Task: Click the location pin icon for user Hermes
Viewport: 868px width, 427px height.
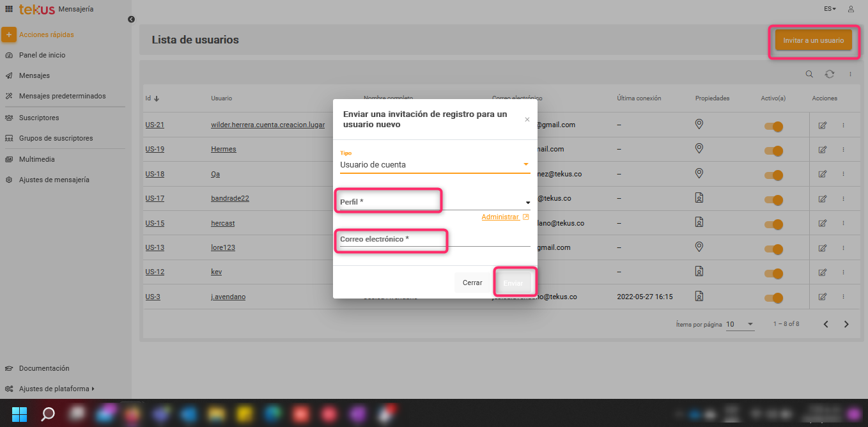Action: 699,149
